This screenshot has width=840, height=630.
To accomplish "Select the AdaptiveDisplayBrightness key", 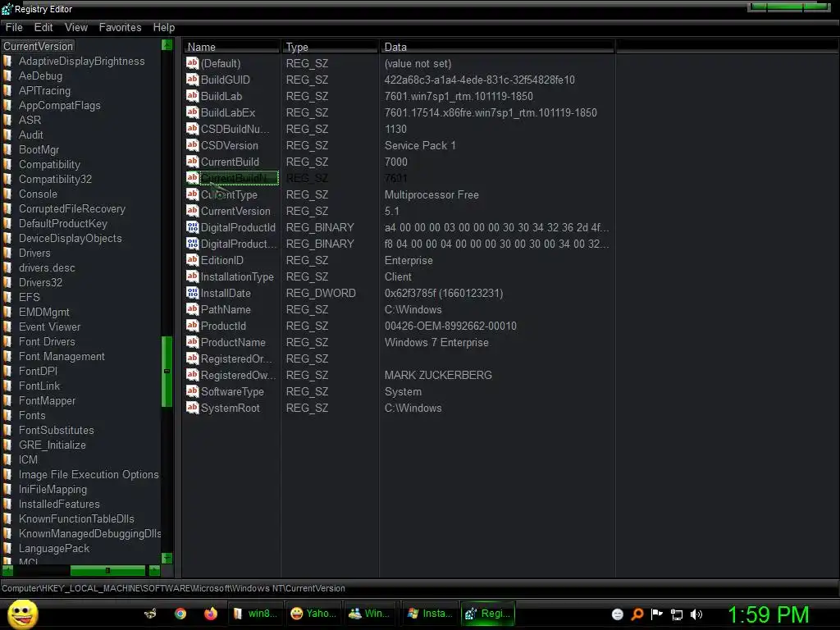I will [81, 61].
